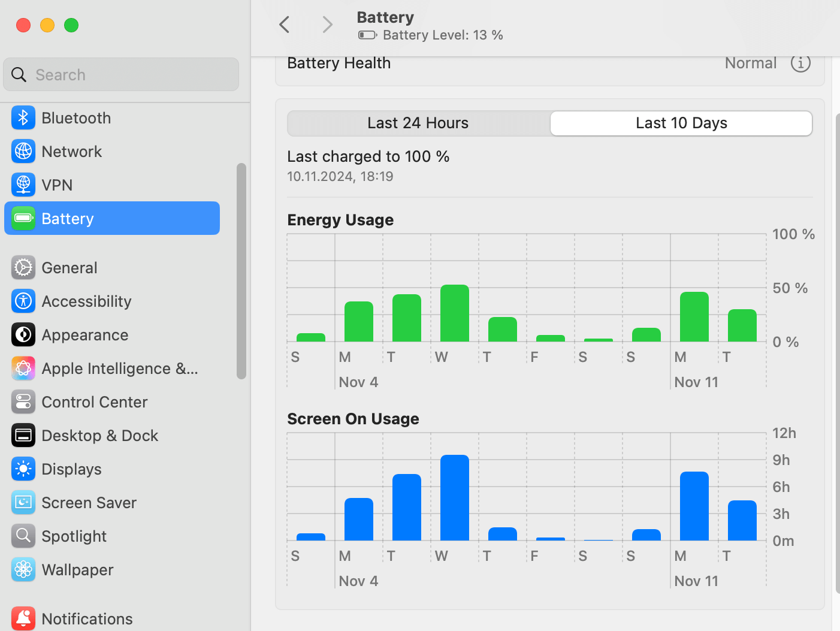
Task: Switch to Last 24 Hours tab
Action: pos(418,123)
